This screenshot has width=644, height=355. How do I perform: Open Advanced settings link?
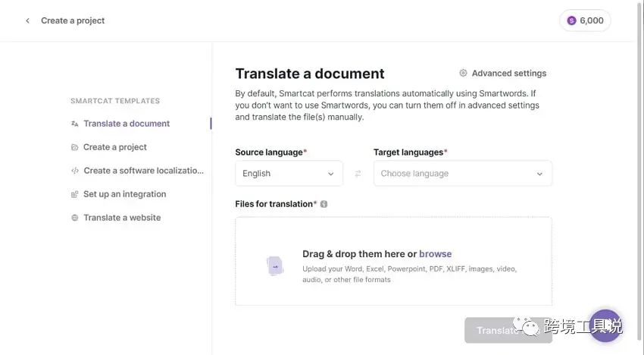click(508, 74)
